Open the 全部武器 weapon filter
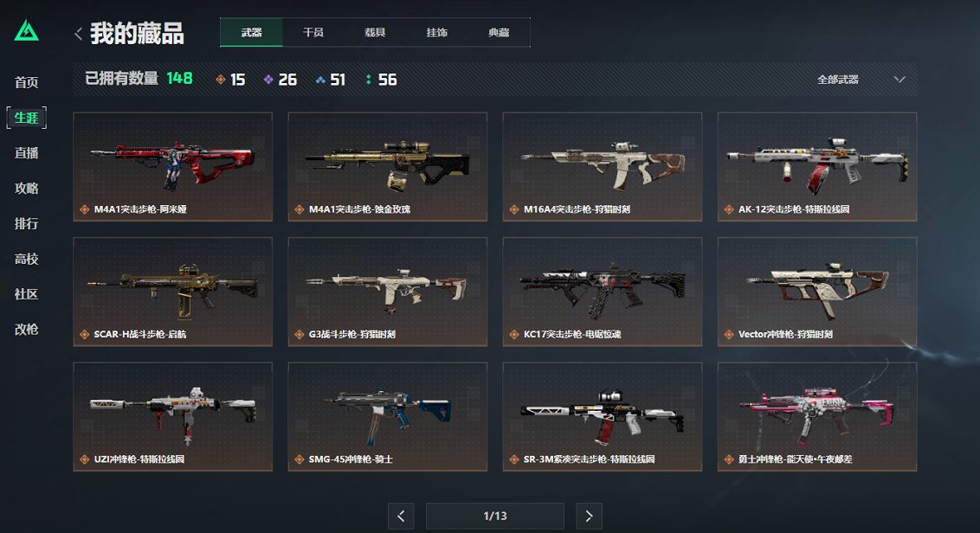980x533 pixels. tap(861, 80)
